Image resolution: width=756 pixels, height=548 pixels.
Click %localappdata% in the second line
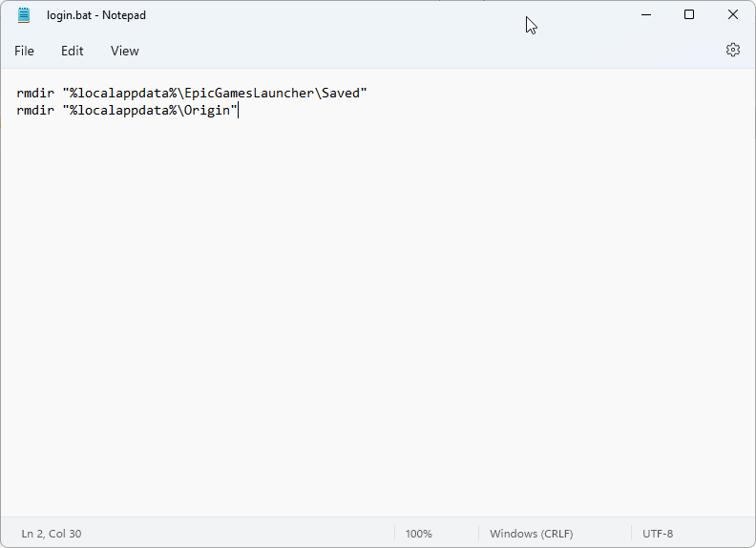click(123, 111)
